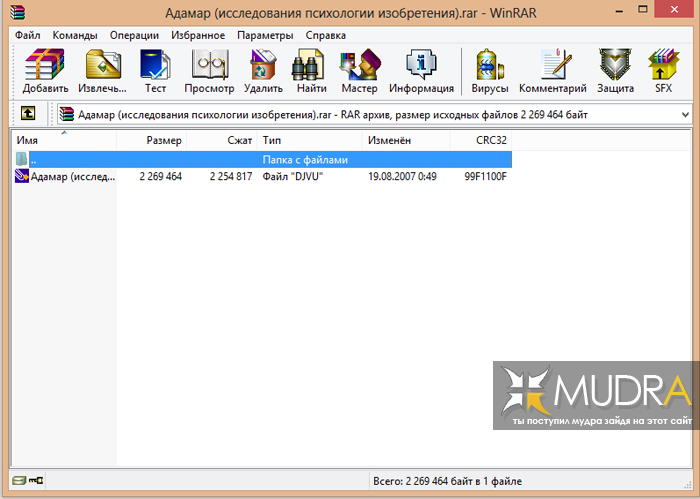The image size is (700, 499).
Task: Click the Файл "DJVU" type cell
Action: click(x=292, y=177)
